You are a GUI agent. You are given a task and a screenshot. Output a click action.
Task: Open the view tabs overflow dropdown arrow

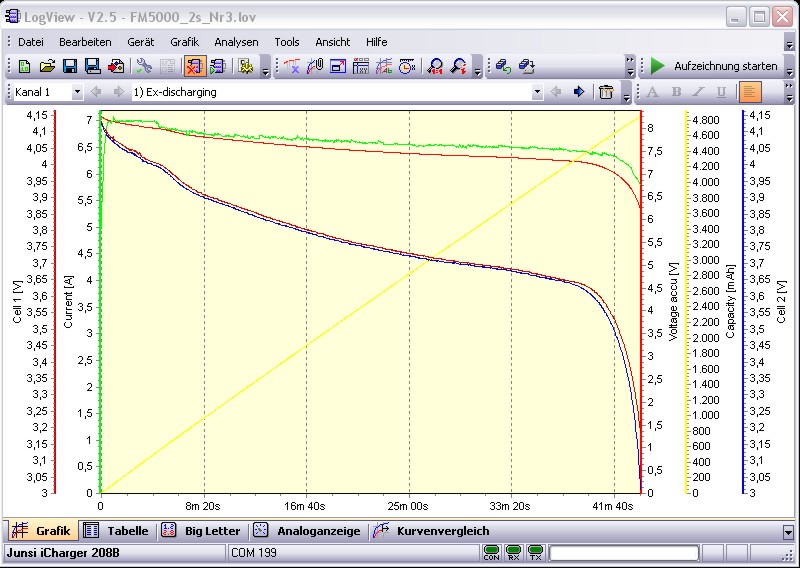[788, 532]
